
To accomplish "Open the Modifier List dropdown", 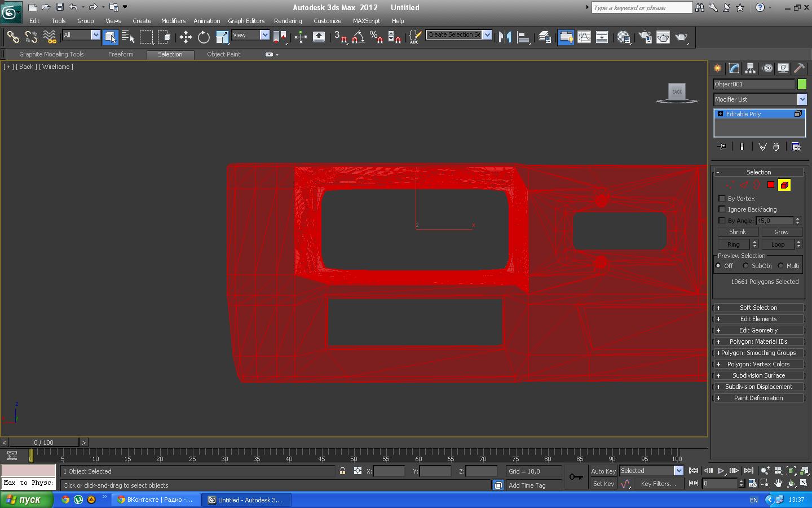I will [802, 99].
